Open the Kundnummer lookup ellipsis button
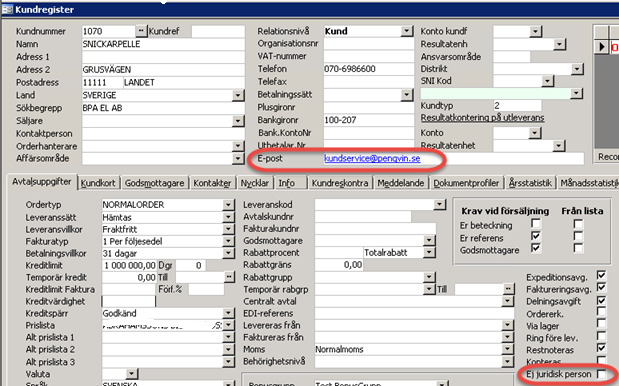 pos(141,31)
